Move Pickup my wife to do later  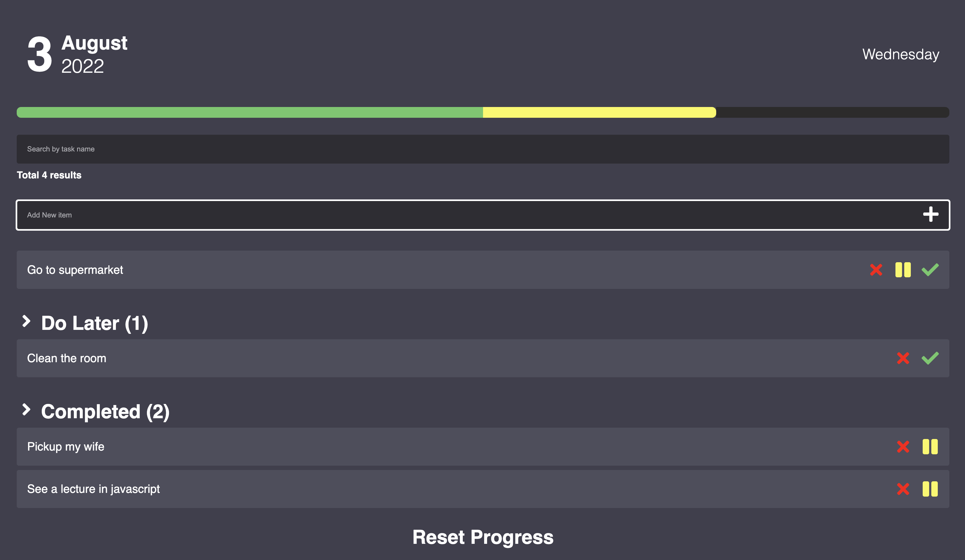coord(930,447)
